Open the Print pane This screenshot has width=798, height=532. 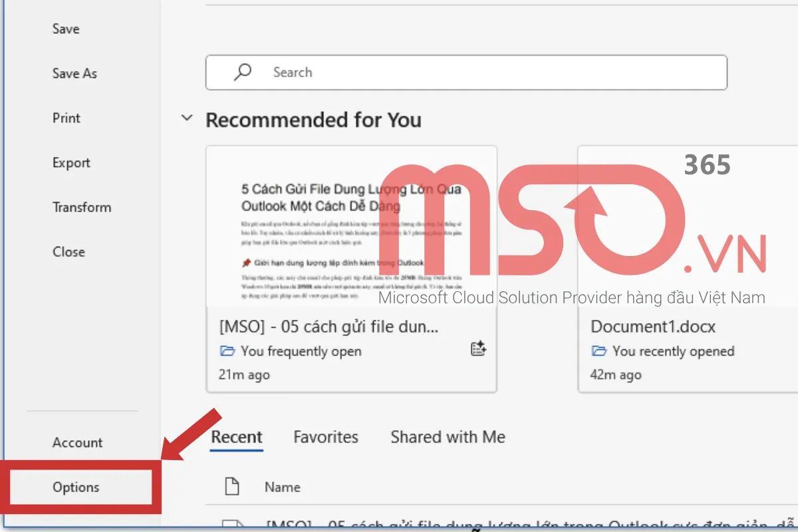[66, 118]
